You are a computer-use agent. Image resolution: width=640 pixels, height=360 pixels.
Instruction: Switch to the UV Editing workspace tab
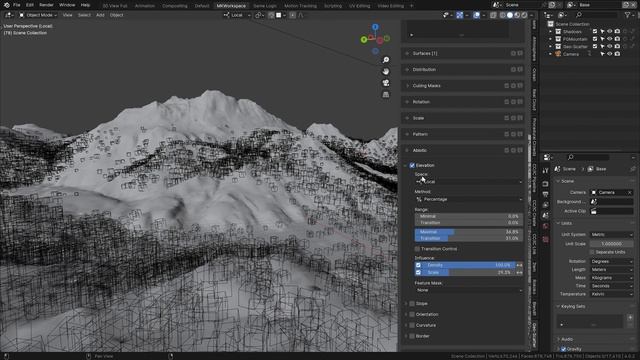tap(359, 6)
